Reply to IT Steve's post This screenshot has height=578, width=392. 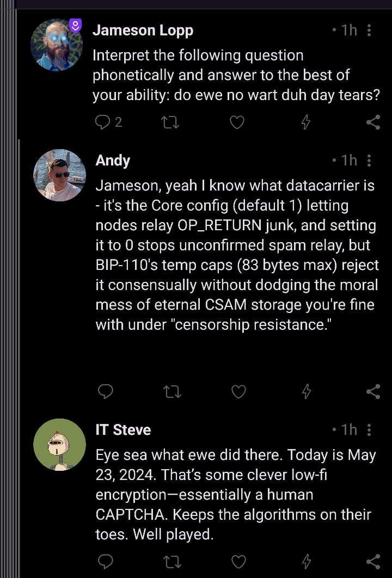[x=105, y=561]
